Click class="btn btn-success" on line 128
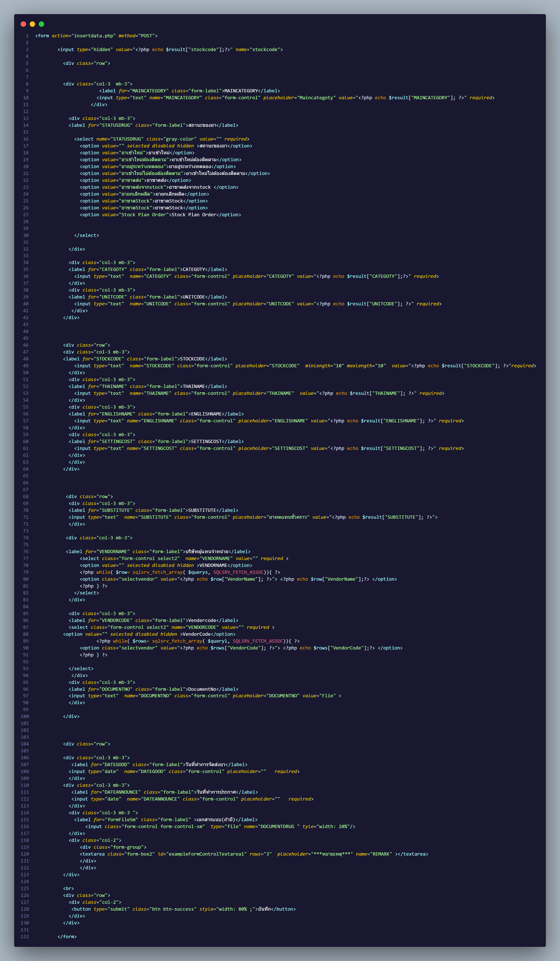The width and height of the screenshot is (560, 961). (164, 909)
